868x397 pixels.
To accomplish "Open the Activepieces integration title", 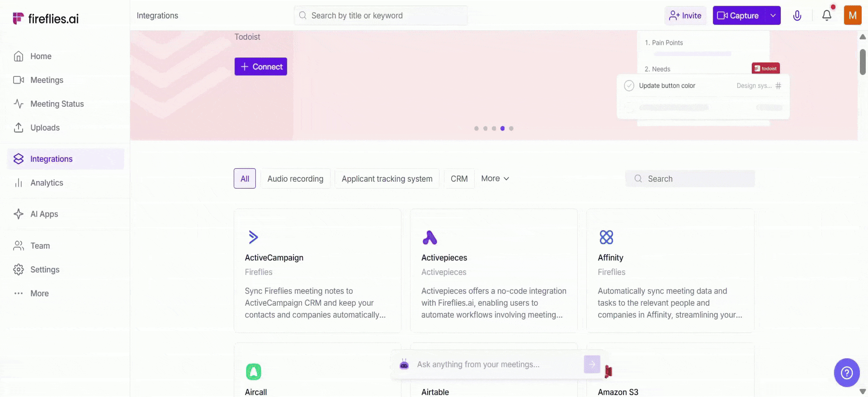I will (x=444, y=258).
